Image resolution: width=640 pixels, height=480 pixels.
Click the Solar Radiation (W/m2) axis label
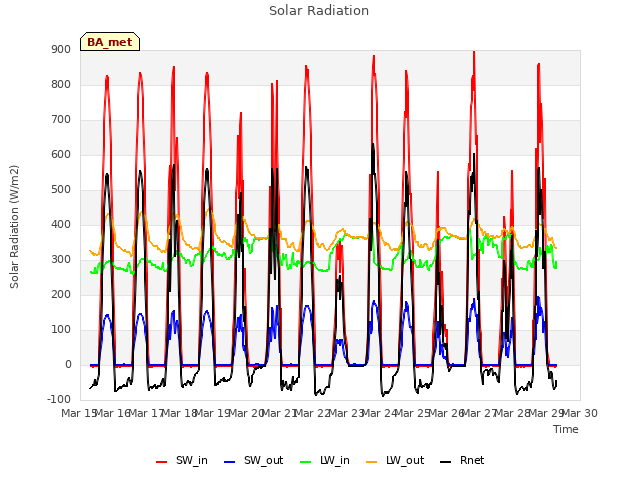pyautogui.click(x=14, y=227)
